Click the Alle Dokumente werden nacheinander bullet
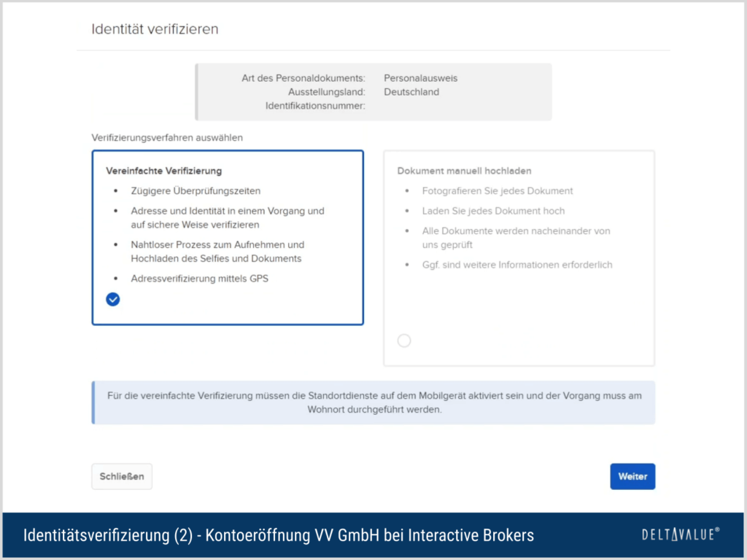 click(516, 238)
